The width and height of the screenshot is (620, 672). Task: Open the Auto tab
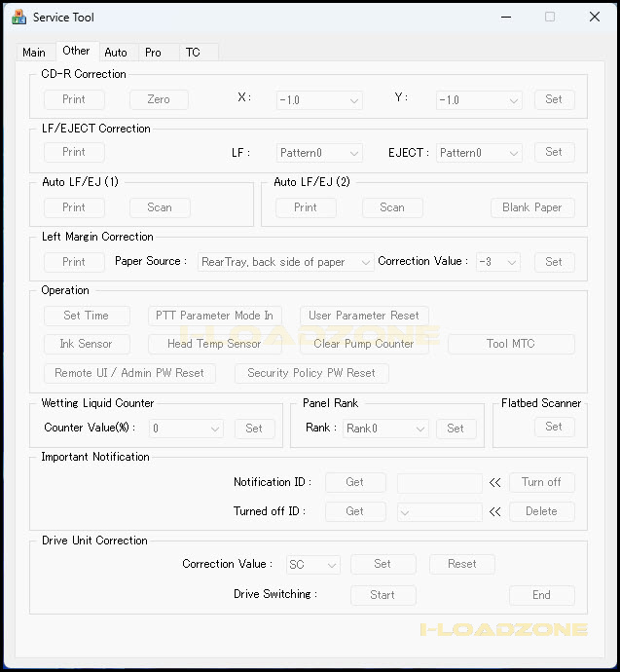click(116, 53)
